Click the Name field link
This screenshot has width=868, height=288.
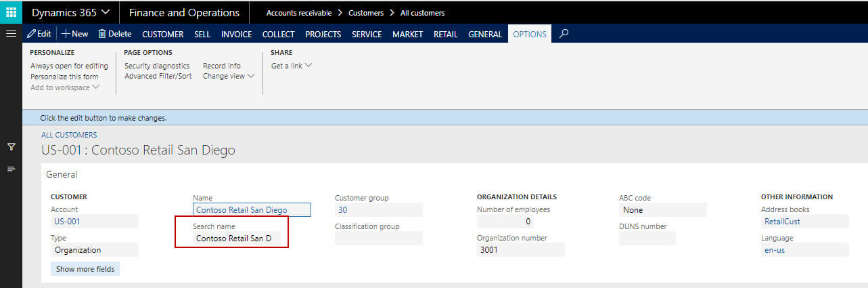252,210
